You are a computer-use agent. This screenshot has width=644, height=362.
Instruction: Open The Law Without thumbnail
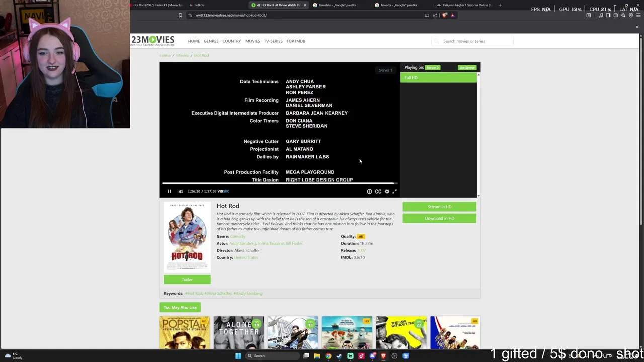tap(401, 332)
